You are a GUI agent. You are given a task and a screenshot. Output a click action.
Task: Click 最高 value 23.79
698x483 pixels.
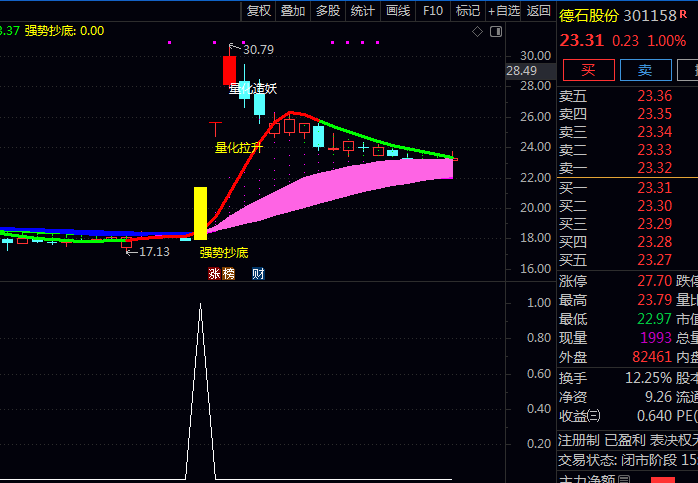(654, 300)
